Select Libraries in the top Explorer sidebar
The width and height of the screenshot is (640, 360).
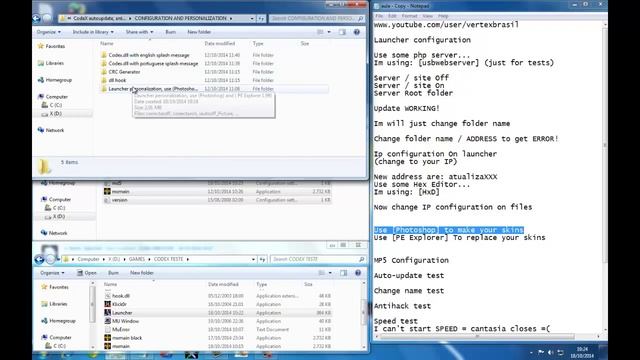pyautogui.click(x=51, y=63)
